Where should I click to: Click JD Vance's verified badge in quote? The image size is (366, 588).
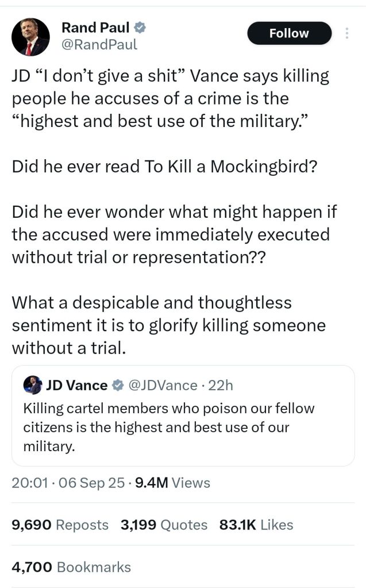coord(115,385)
